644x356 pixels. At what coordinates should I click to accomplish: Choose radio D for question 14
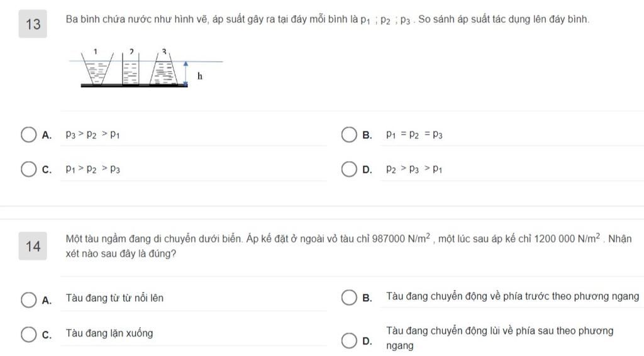(348, 340)
